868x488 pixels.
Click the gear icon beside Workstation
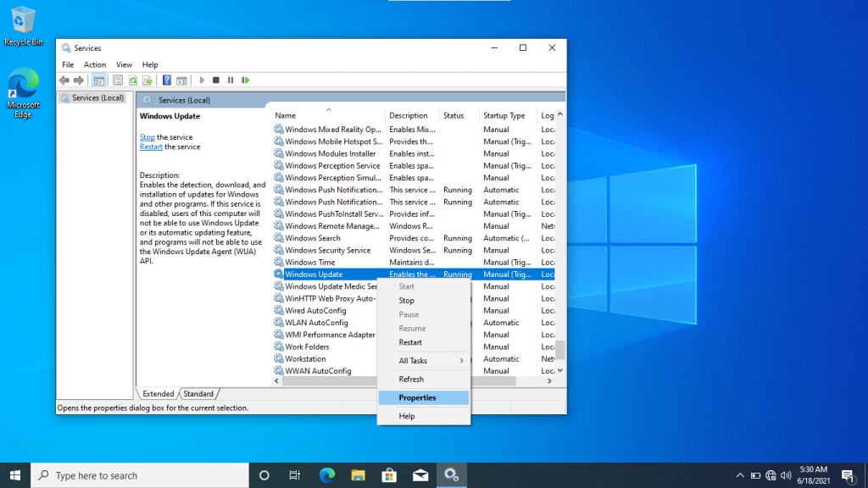coord(278,359)
